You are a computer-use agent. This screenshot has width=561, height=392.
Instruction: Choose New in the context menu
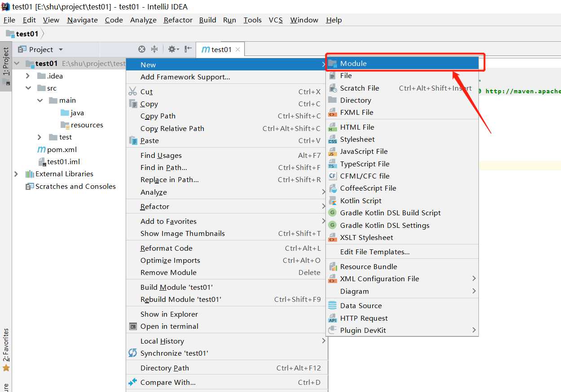pos(227,65)
